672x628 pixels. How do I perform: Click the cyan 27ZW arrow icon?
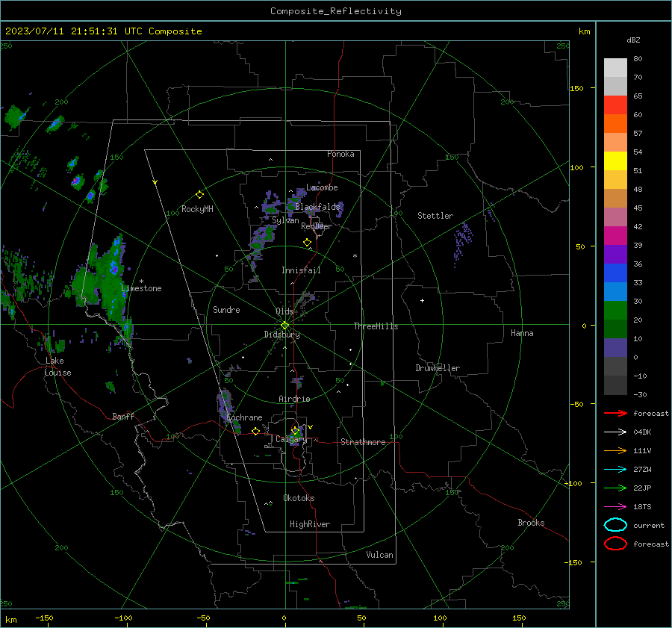(x=615, y=470)
